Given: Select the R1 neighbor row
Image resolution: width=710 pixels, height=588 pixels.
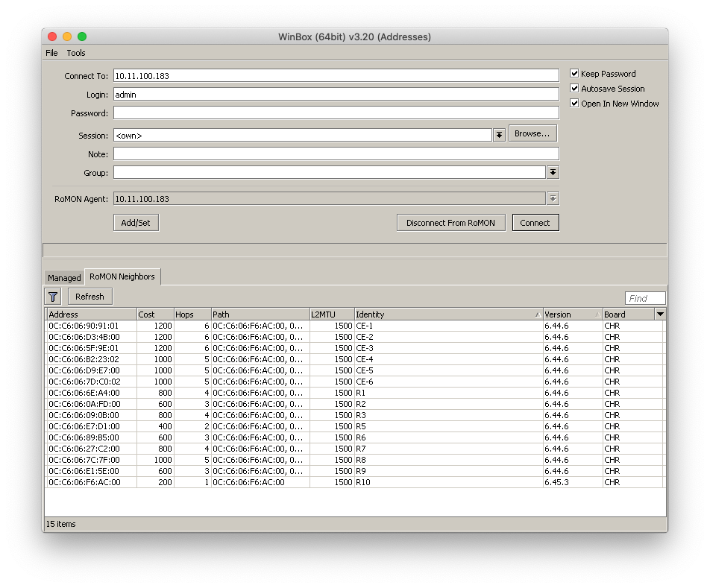Looking at the screenshot, I should pyautogui.click(x=355, y=393).
